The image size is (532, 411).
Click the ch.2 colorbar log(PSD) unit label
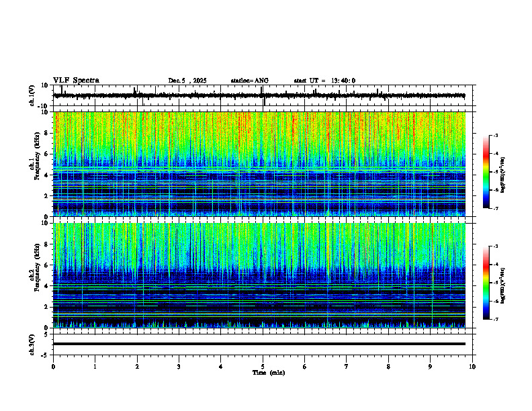(x=503, y=285)
